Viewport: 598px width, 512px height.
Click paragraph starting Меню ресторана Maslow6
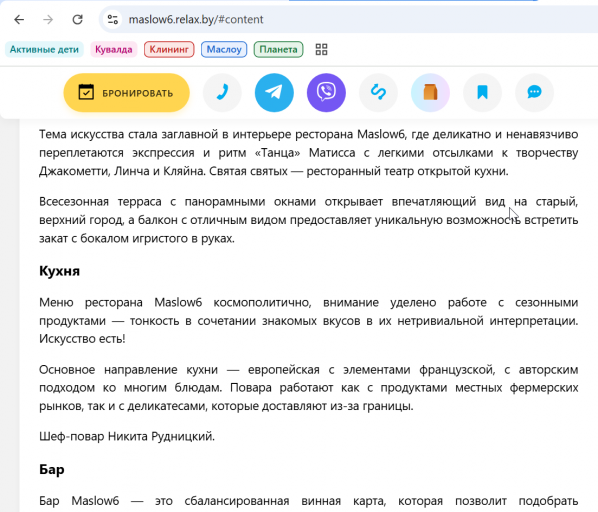[309, 321]
